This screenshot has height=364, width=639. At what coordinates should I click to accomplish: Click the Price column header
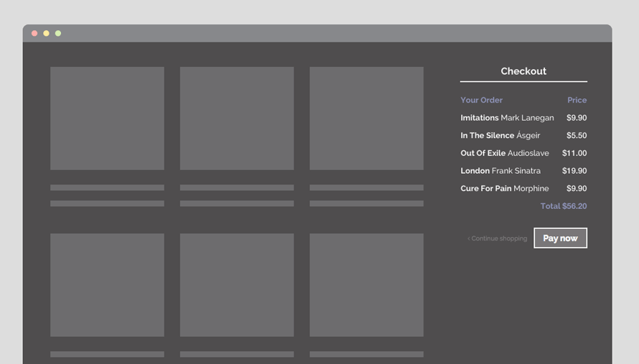[x=577, y=101]
